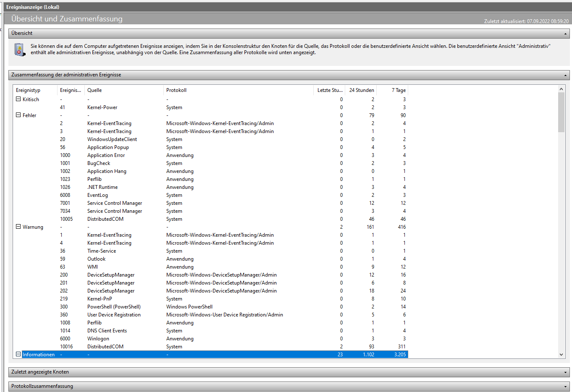This screenshot has height=392, width=572.
Task: Collapse the Warnung event group
Action: click(x=18, y=227)
